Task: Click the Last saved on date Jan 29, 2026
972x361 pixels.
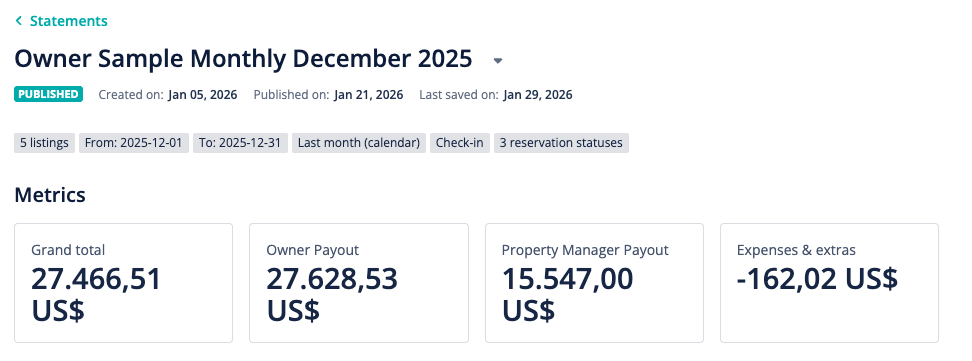Action: point(538,95)
